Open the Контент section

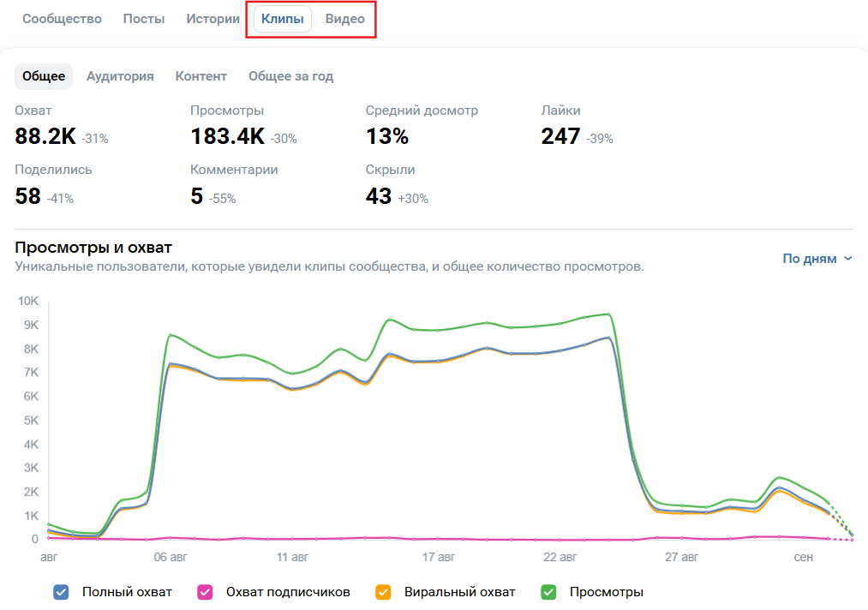201,76
